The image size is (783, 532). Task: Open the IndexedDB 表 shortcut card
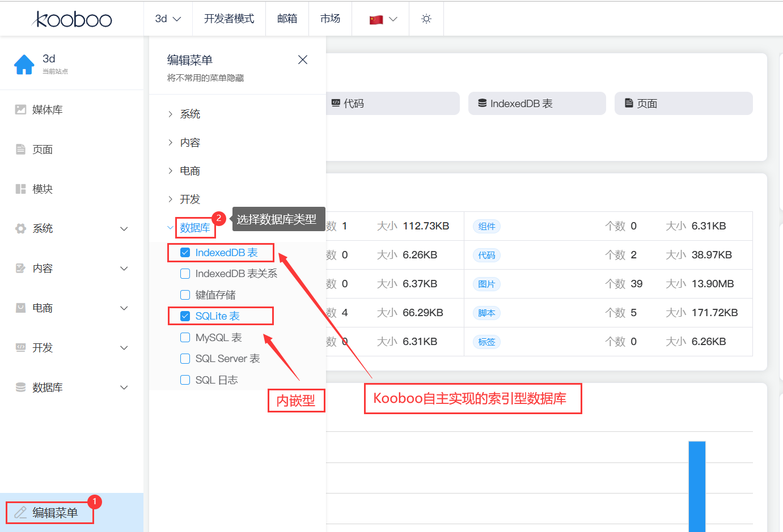pyautogui.click(x=537, y=103)
